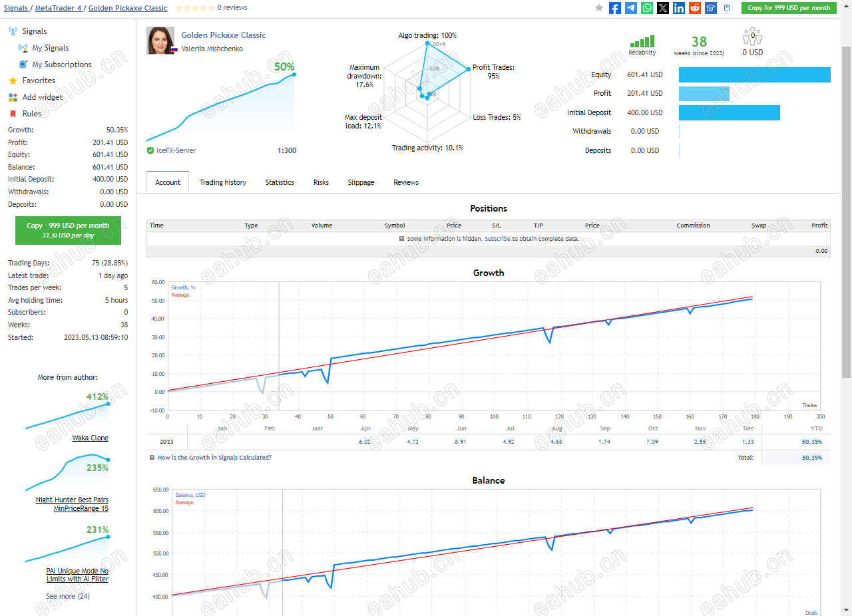Viewport: 852px width, 616px height.
Task: Open the Signals breadcrumb link
Action: pos(17,8)
